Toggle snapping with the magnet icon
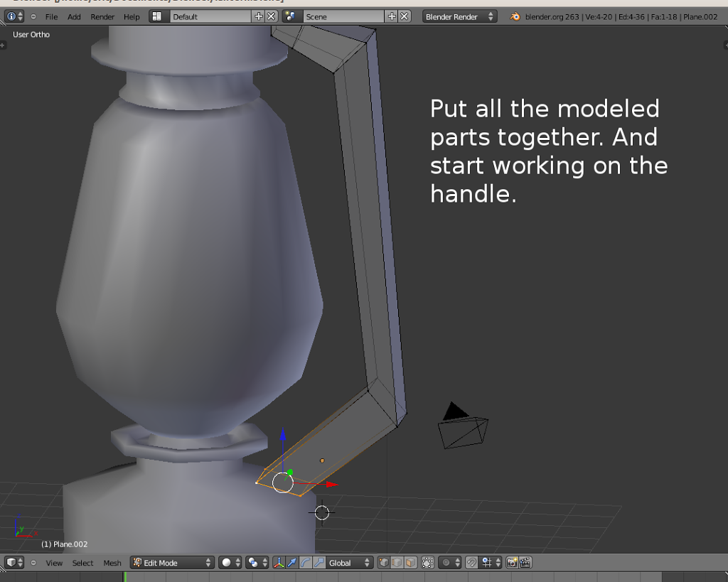This screenshot has height=582, width=728. pos(472,562)
